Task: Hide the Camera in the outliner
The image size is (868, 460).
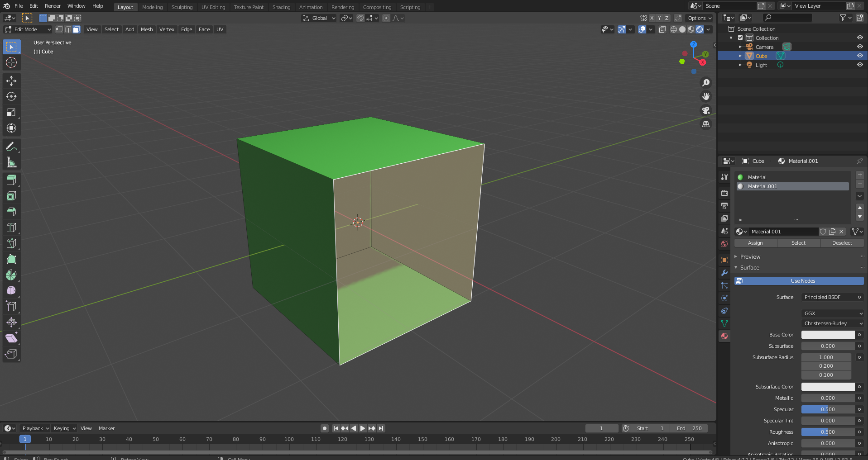Action: [x=860, y=47]
